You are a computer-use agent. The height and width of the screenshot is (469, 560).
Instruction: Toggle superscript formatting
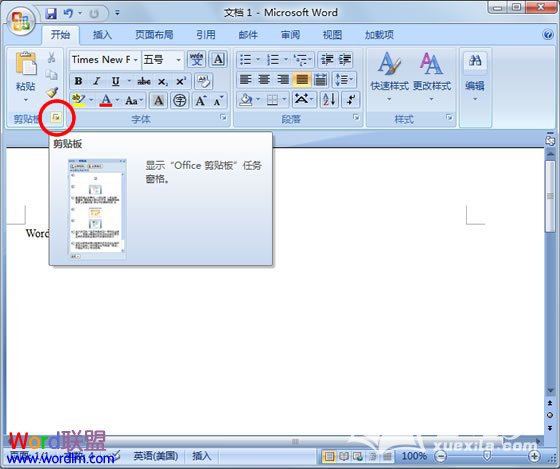tap(181, 81)
